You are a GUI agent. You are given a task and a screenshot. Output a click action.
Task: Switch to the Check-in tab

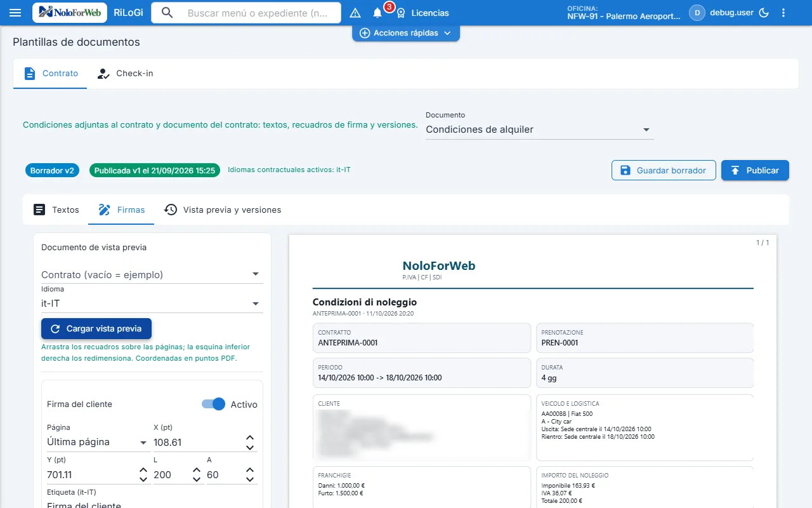point(125,74)
